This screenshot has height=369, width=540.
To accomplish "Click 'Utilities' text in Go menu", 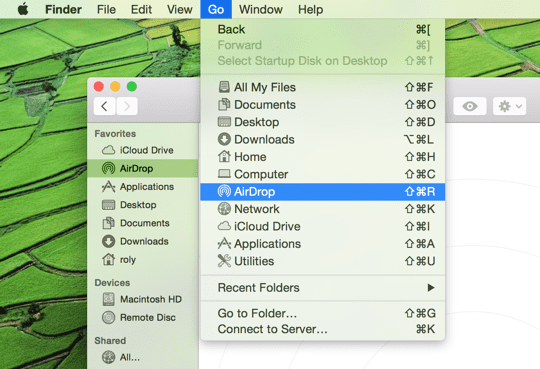I will (x=254, y=261).
